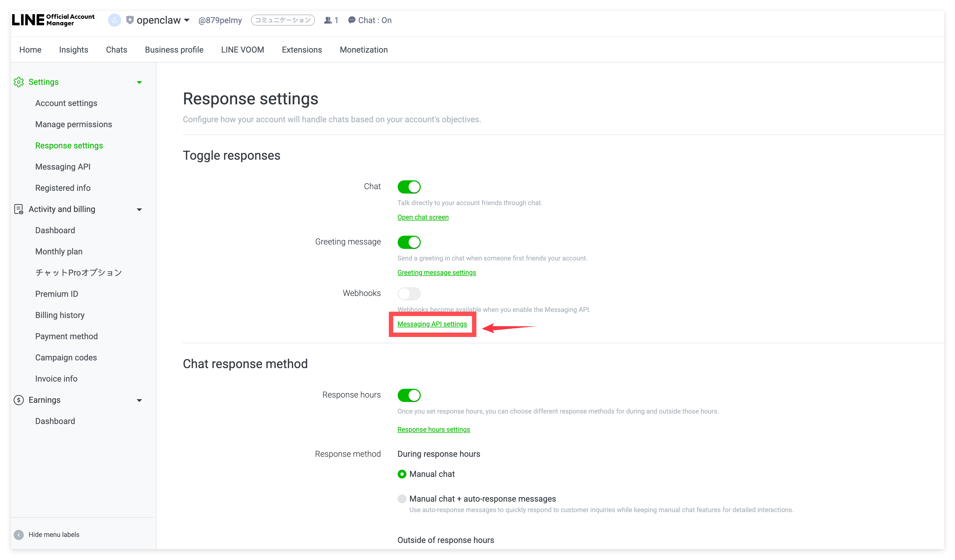Image resolution: width=955 pixels, height=560 pixels.
Task: Click the Chat: On speech bubble icon
Action: (x=352, y=20)
